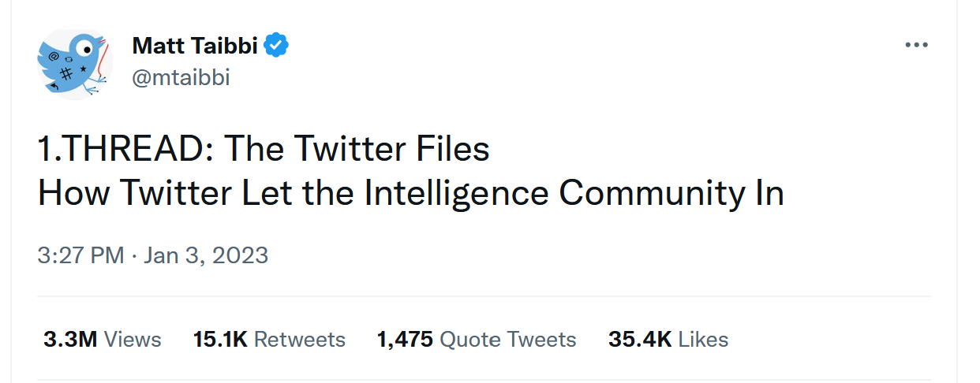
Task: Click the 1,475 quote count number
Action: pos(405,340)
